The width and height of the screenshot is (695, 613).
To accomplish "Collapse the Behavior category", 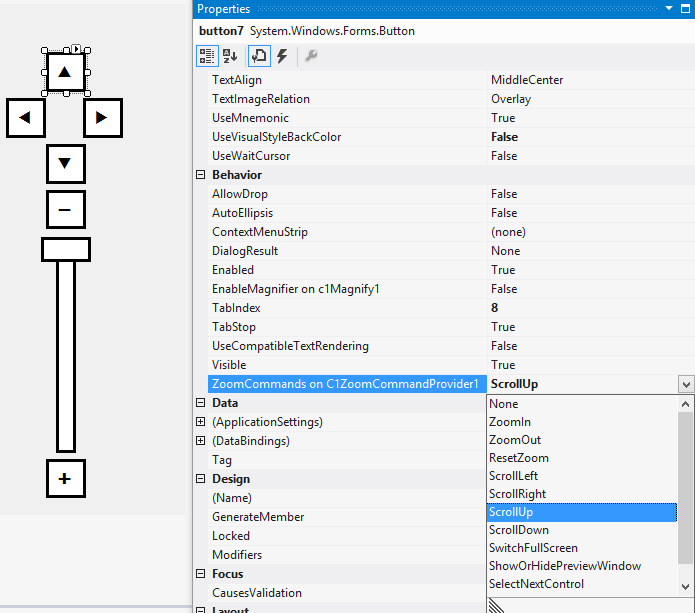I will tap(201, 175).
